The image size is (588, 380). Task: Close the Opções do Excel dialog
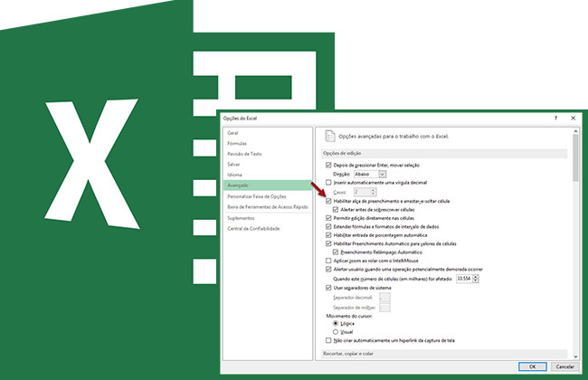(573, 119)
